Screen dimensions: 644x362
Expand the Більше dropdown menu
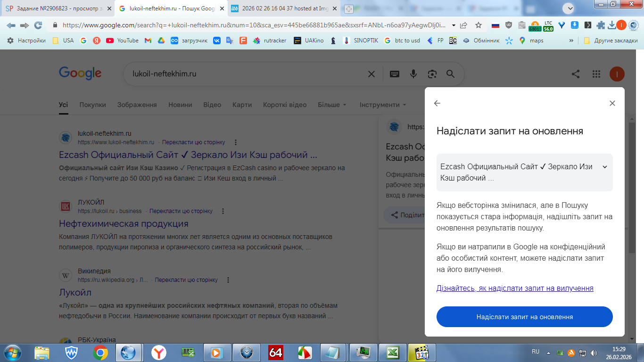point(332,105)
